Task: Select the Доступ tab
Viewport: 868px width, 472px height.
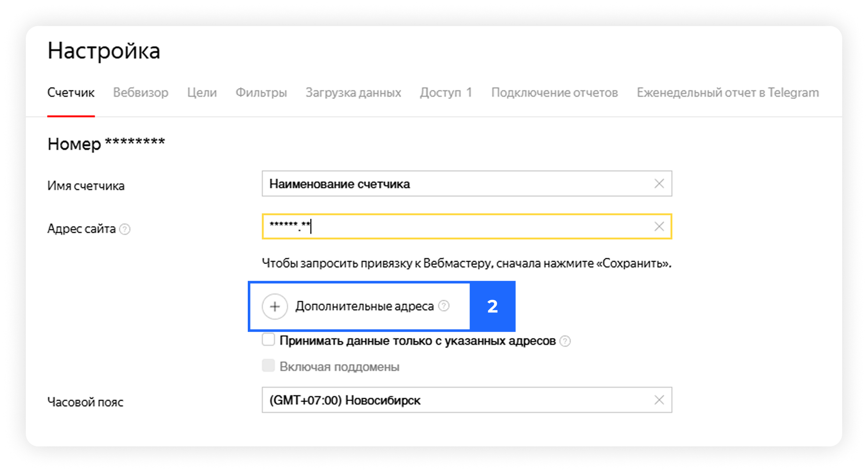Action: pyautogui.click(x=446, y=93)
